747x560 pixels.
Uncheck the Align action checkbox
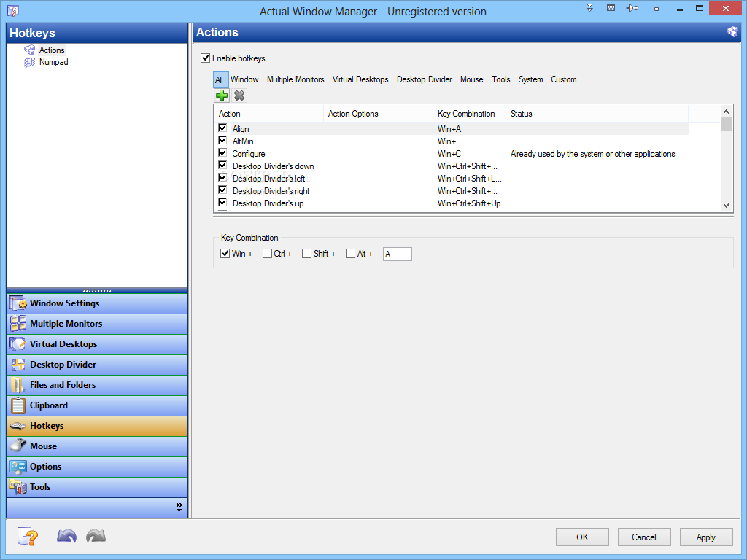pos(222,128)
